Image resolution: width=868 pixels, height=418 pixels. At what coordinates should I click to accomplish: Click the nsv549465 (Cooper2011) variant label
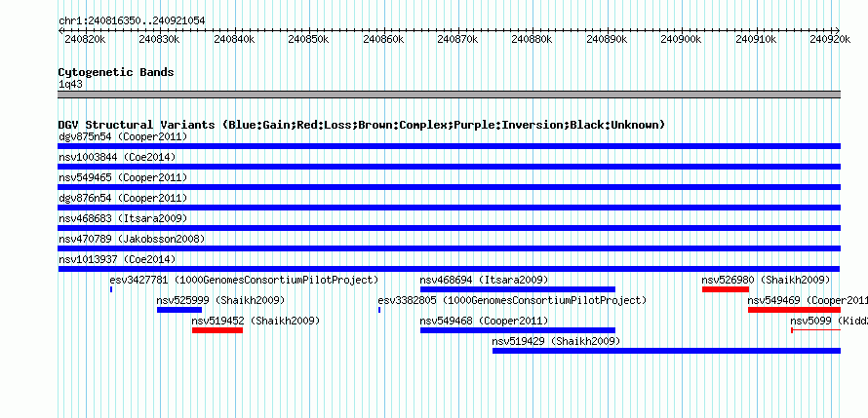tap(123, 177)
